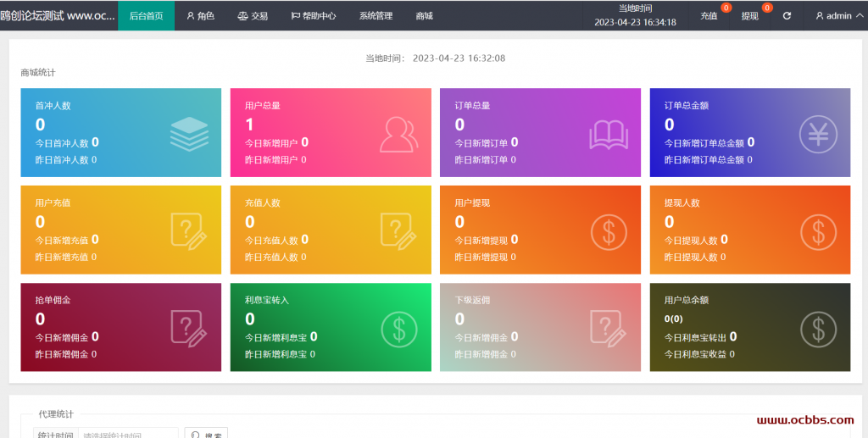Click the edit-note icon in 充值人数 card
868x438 pixels.
(398, 230)
